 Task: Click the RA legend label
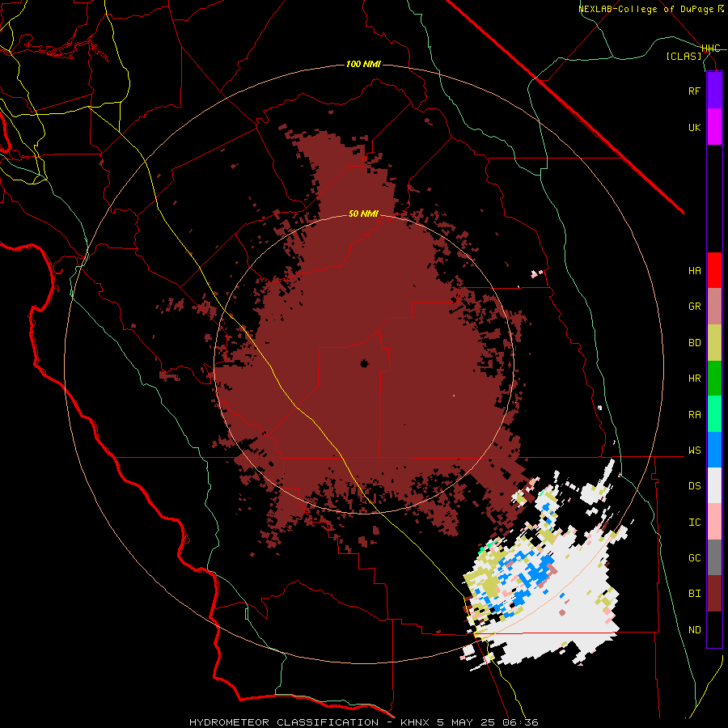(x=694, y=415)
